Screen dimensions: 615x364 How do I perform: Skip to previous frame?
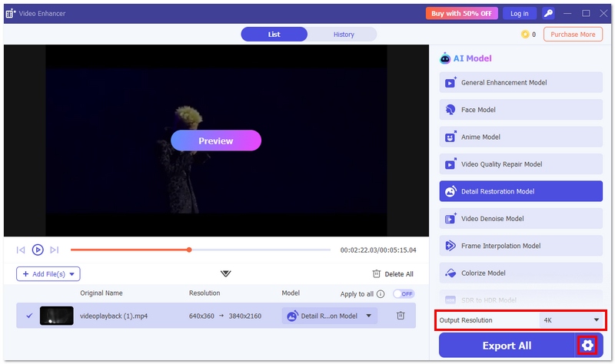(21, 250)
